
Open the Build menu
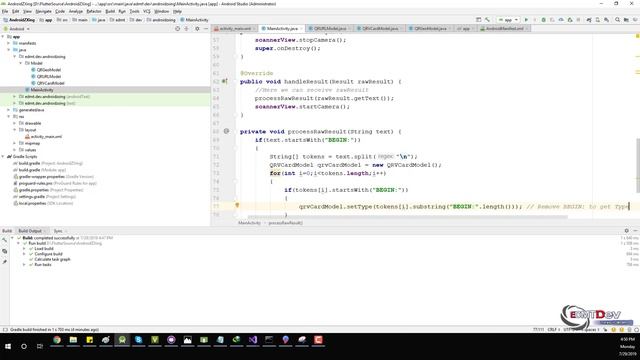pyautogui.click(x=110, y=11)
